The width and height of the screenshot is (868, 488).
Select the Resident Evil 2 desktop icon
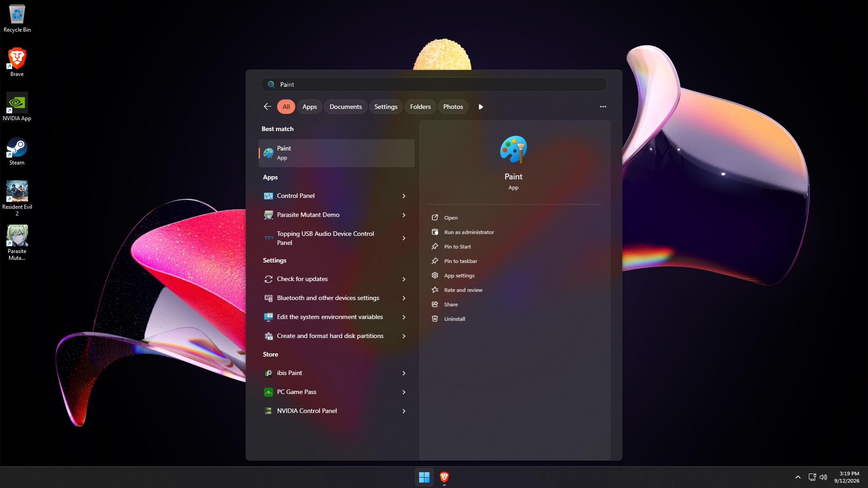(17, 198)
